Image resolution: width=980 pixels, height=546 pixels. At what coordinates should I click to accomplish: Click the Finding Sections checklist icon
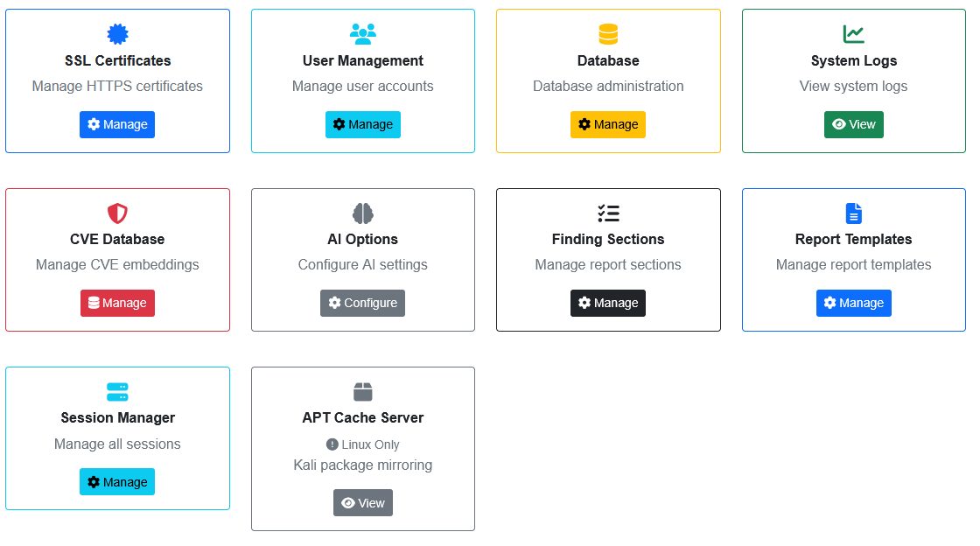(x=608, y=213)
